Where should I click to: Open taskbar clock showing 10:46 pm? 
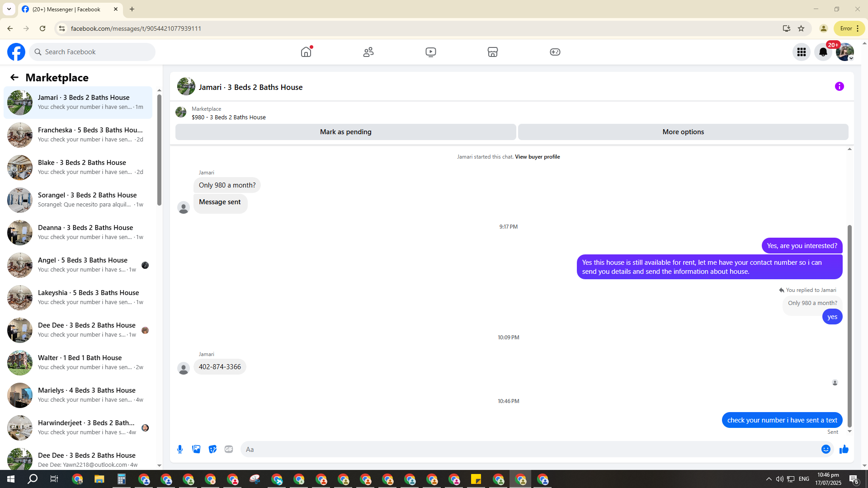828,479
